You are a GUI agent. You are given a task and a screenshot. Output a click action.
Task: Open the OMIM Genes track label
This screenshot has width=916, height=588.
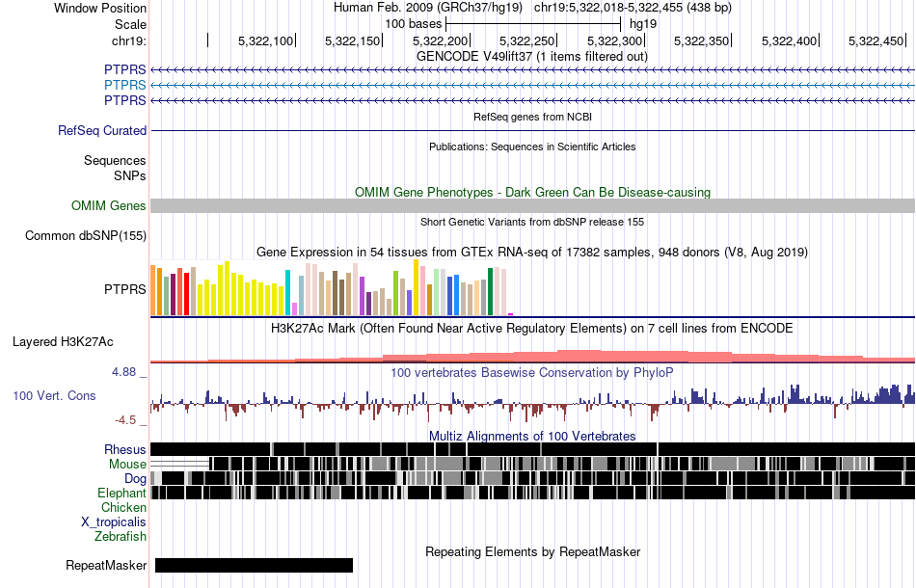click(109, 205)
